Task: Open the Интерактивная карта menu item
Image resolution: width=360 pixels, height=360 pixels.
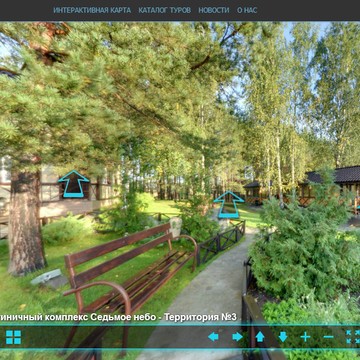Action: [92, 10]
